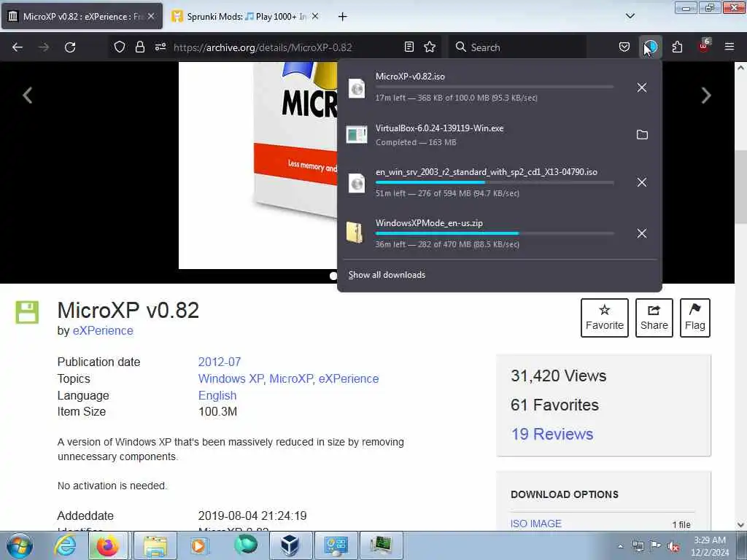The image size is (747, 560).
Task: Open Windows Media Player from taskbar
Action: [x=198, y=545]
